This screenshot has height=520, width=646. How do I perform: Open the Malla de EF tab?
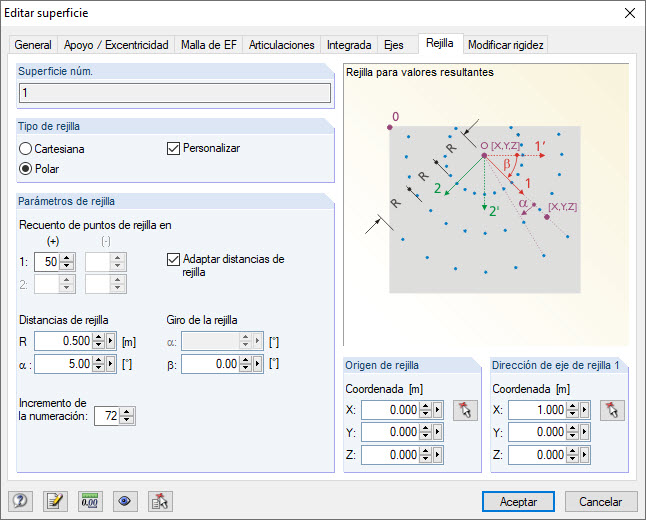[209, 45]
